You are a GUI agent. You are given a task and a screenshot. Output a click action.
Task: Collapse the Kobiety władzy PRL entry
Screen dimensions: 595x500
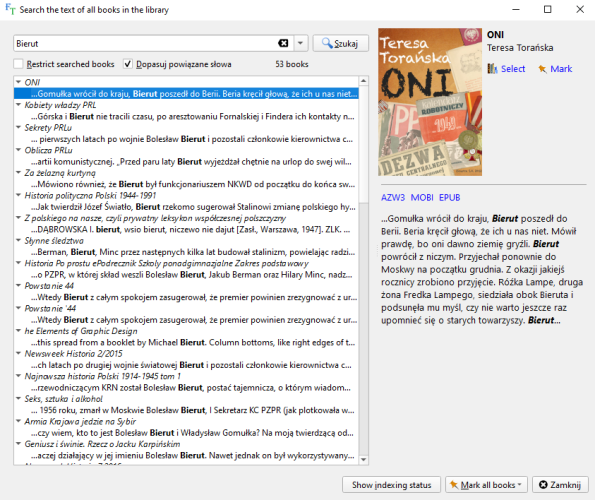[18, 105]
